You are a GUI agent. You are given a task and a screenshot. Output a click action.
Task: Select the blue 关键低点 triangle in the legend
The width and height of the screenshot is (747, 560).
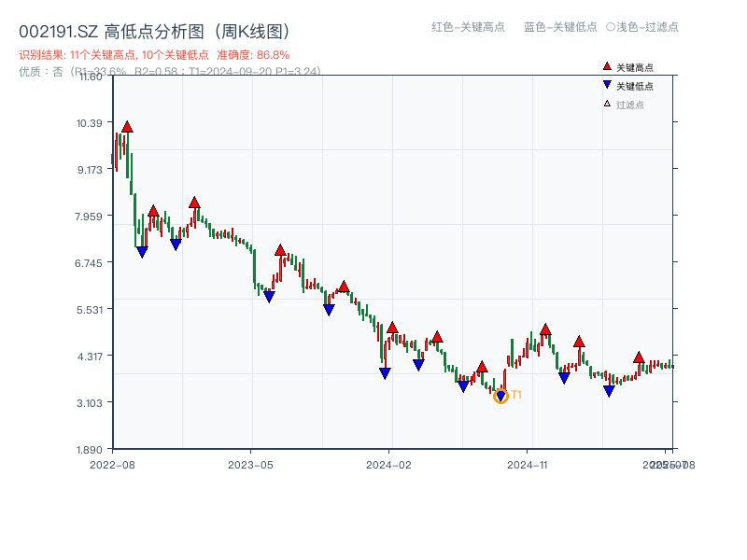607,84
